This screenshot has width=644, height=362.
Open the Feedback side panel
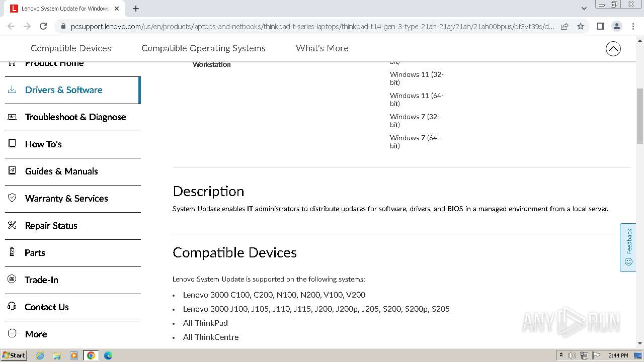pos(628,247)
